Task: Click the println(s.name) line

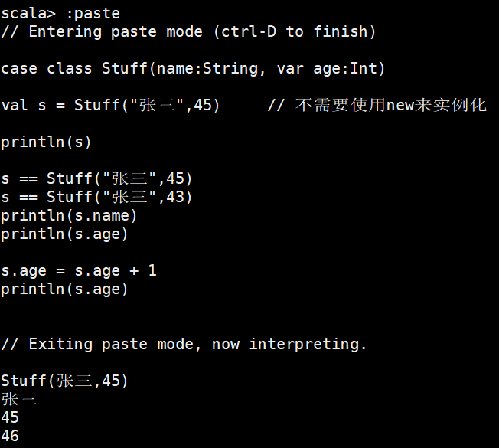Action: 70,215
